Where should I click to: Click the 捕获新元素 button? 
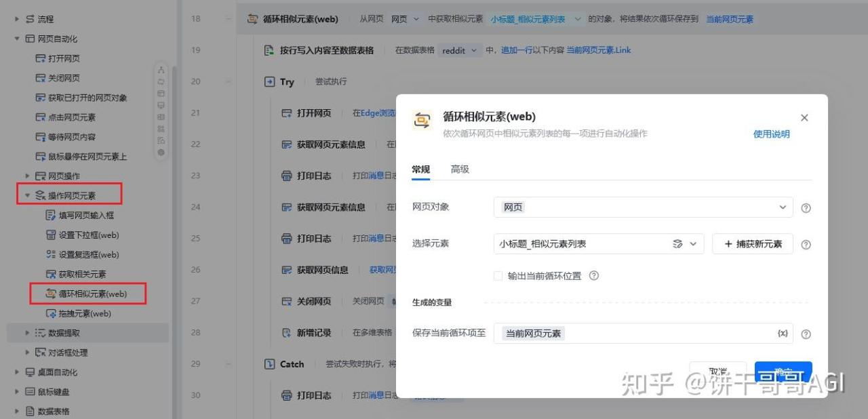pyautogui.click(x=753, y=244)
